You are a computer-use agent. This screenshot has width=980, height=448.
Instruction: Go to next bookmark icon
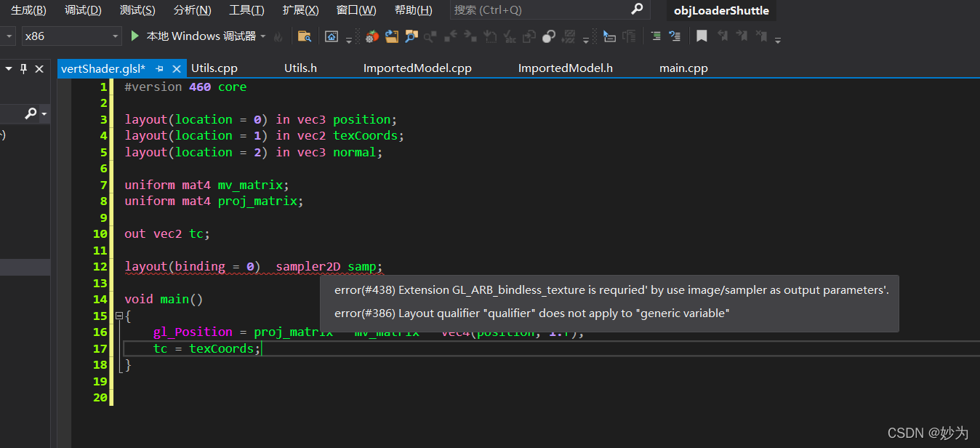pos(742,36)
